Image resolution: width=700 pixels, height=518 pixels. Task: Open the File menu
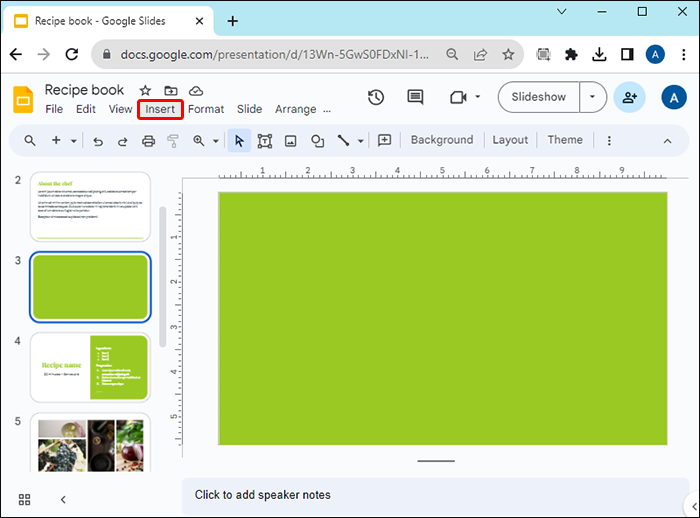[54, 109]
